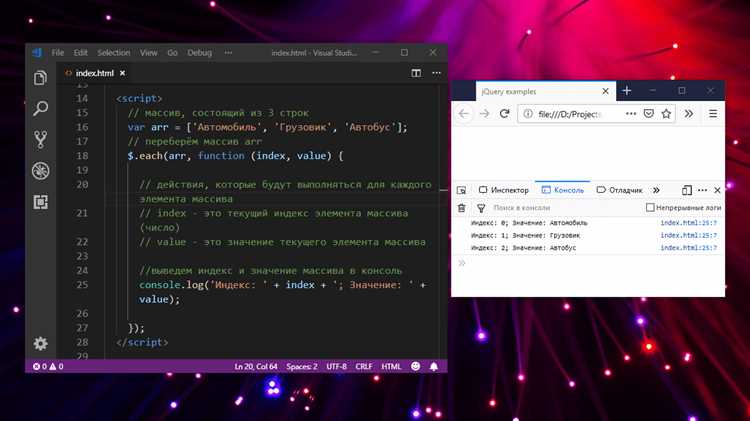Open devtools options menu
This screenshot has width=750, height=421.
click(x=702, y=190)
